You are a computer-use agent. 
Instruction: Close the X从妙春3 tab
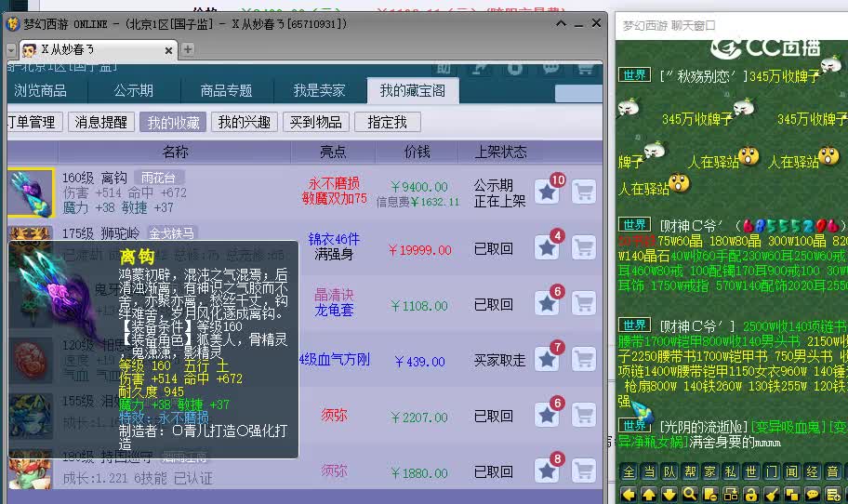168,50
